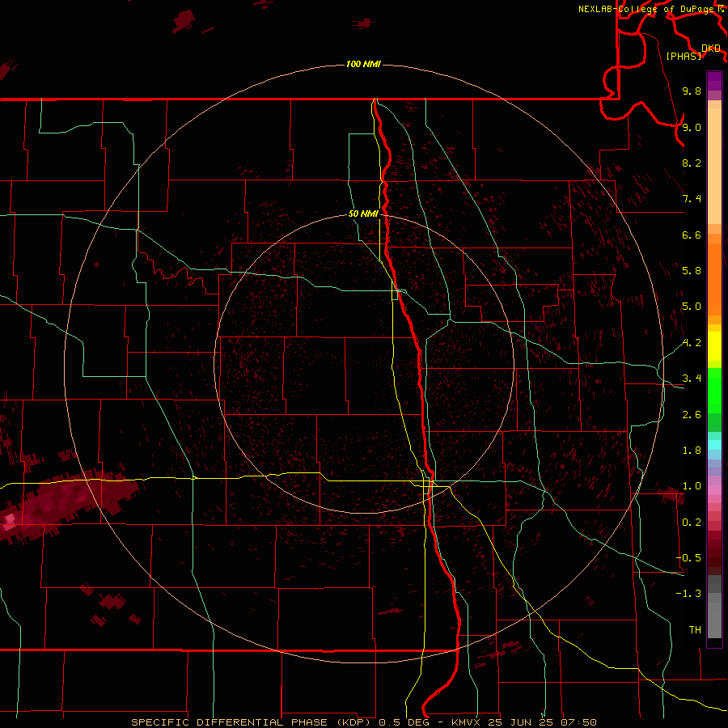Image resolution: width=728 pixels, height=728 pixels.
Task: Pick the 4.2 scale value
Action: 692,343
